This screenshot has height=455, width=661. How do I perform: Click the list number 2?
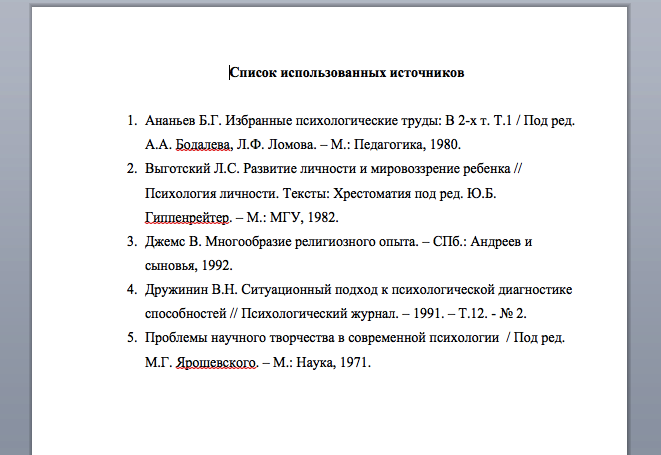point(130,169)
